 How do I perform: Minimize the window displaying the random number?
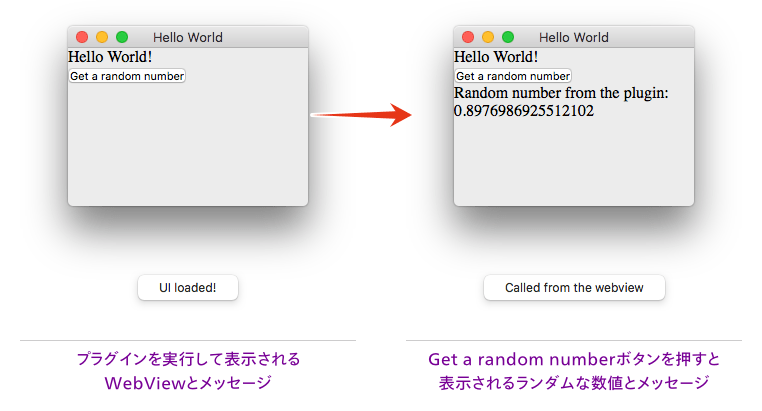pos(488,37)
